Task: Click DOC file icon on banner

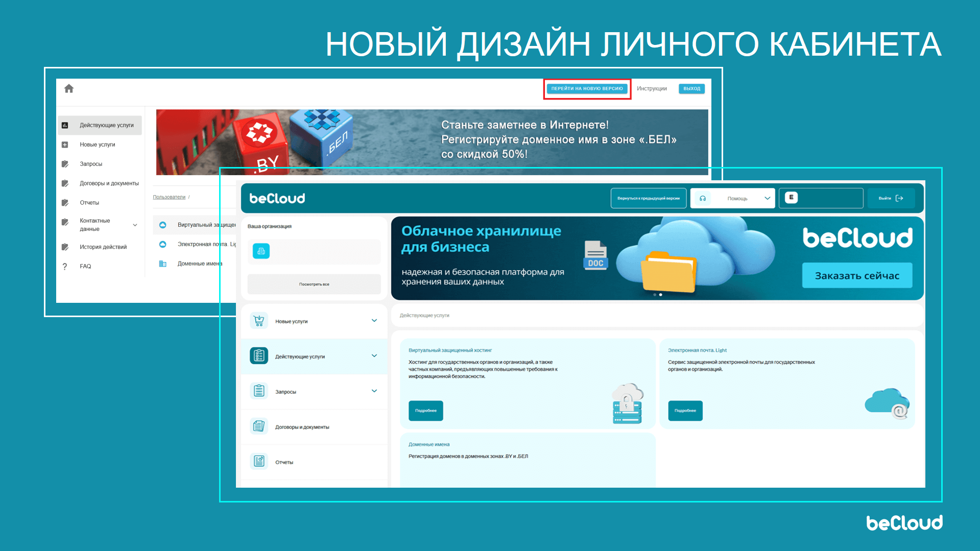Action: click(x=595, y=255)
